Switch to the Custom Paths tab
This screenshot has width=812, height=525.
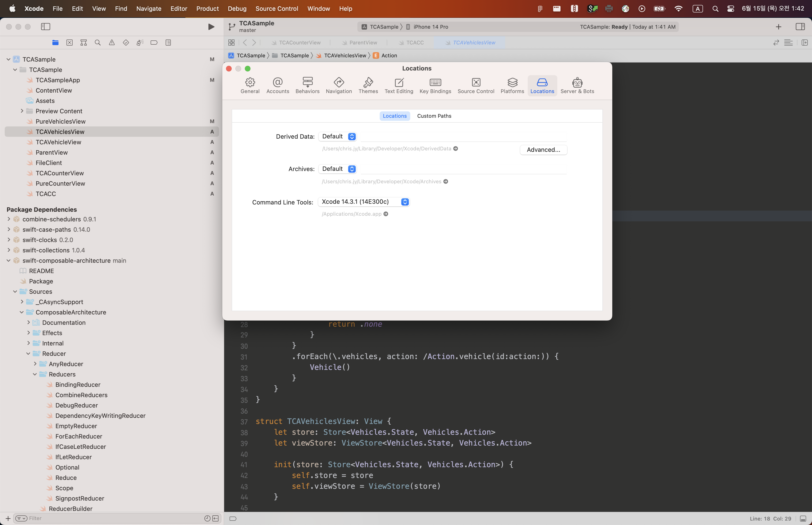point(434,116)
